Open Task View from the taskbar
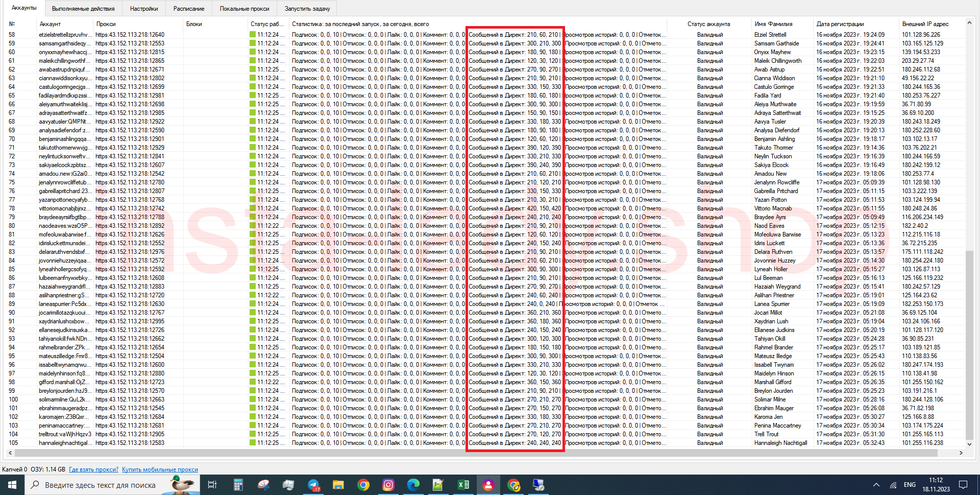 coord(212,485)
